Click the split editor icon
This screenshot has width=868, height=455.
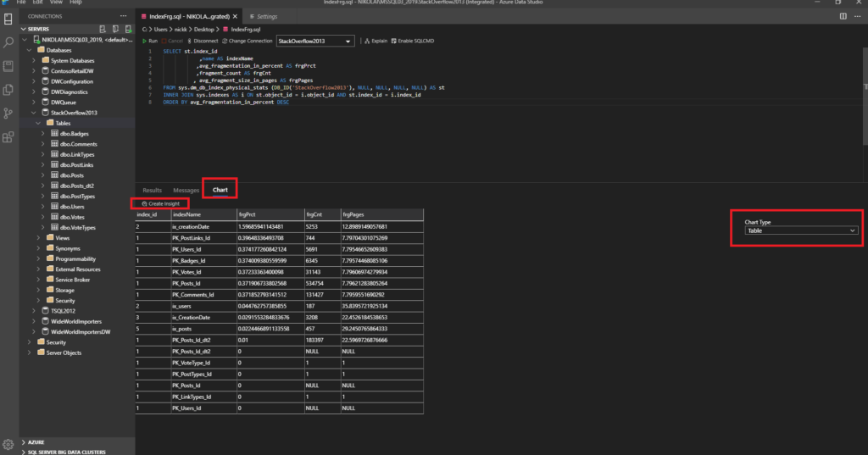[x=843, y=16]
